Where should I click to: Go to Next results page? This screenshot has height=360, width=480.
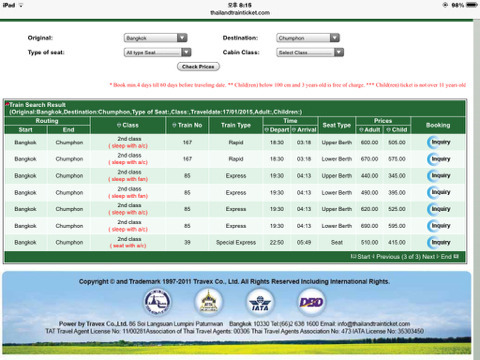click(x=430, y=257)
